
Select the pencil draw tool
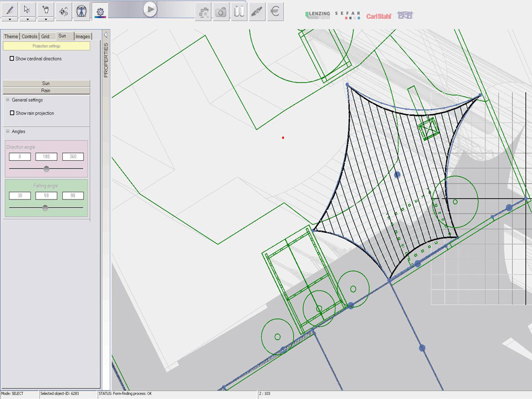10,9
